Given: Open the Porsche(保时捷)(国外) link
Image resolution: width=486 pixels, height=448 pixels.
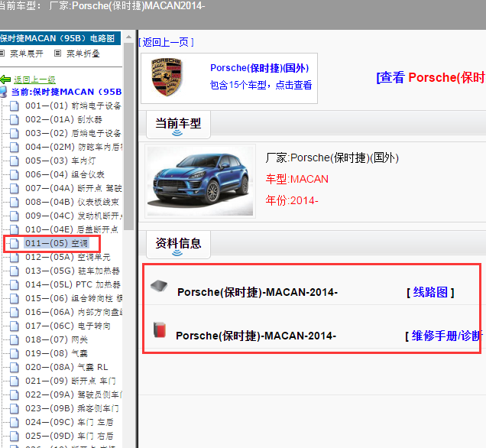Looking at the screenshot, I should point(259,68).
